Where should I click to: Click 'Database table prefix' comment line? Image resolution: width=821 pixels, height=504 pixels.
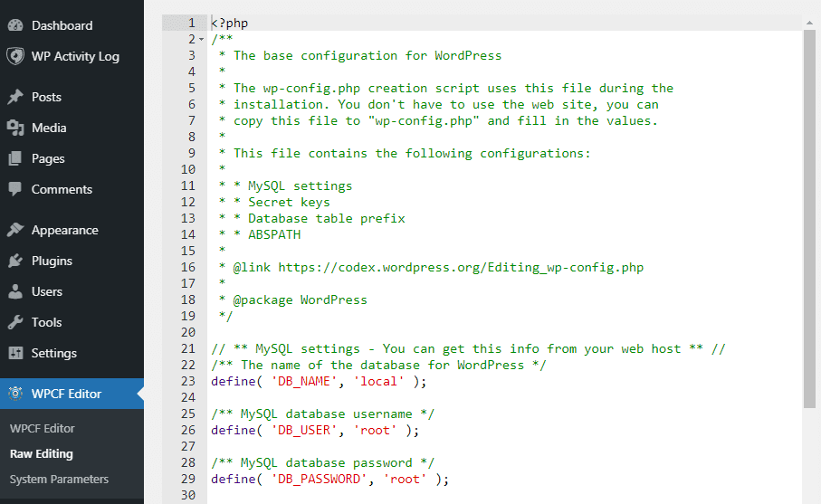pos(327,218)
